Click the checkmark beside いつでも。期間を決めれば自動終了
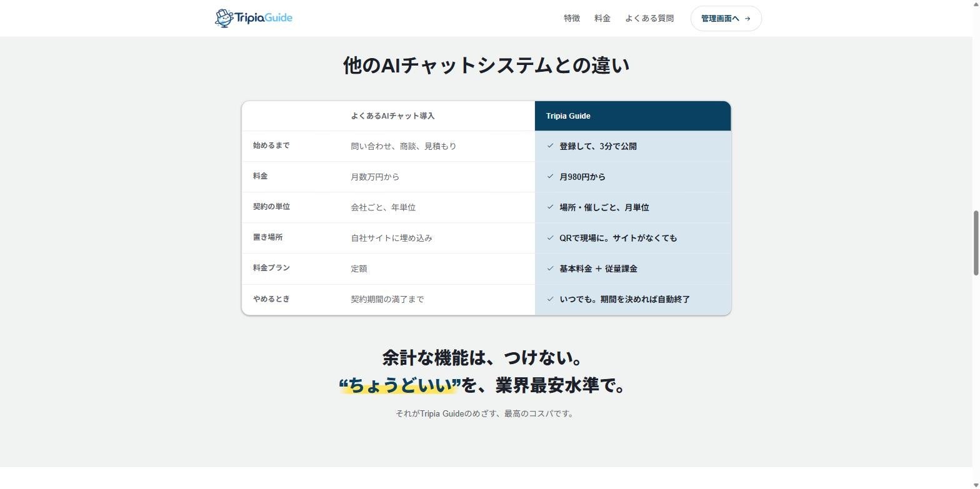The width and height of the screenshot is (980, 489). 550,299
